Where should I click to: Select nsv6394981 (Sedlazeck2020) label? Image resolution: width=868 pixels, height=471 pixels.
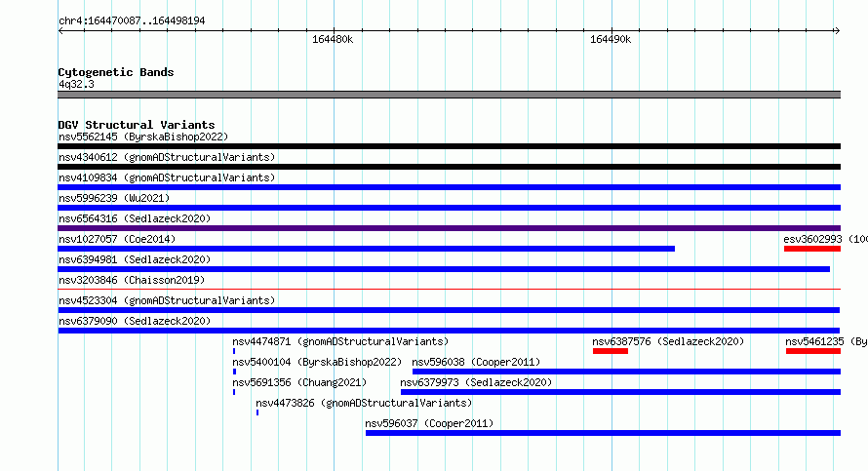pyautogui.click(x=135, y=259)
